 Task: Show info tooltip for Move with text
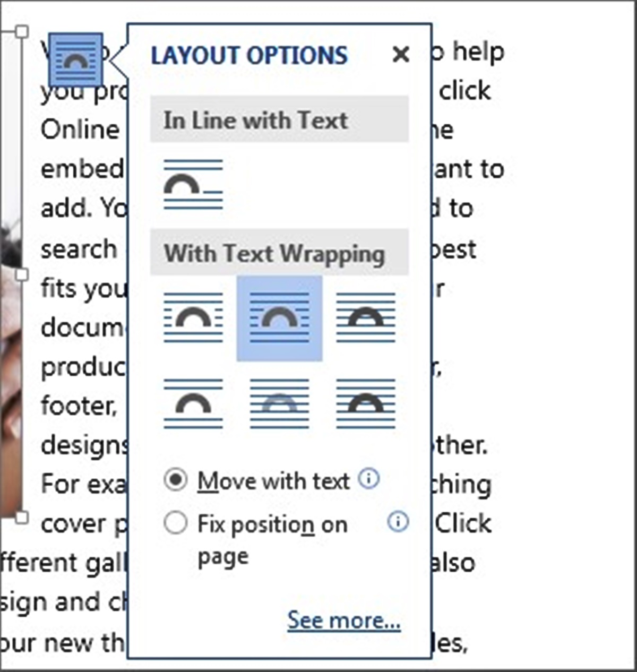(369, 479)
